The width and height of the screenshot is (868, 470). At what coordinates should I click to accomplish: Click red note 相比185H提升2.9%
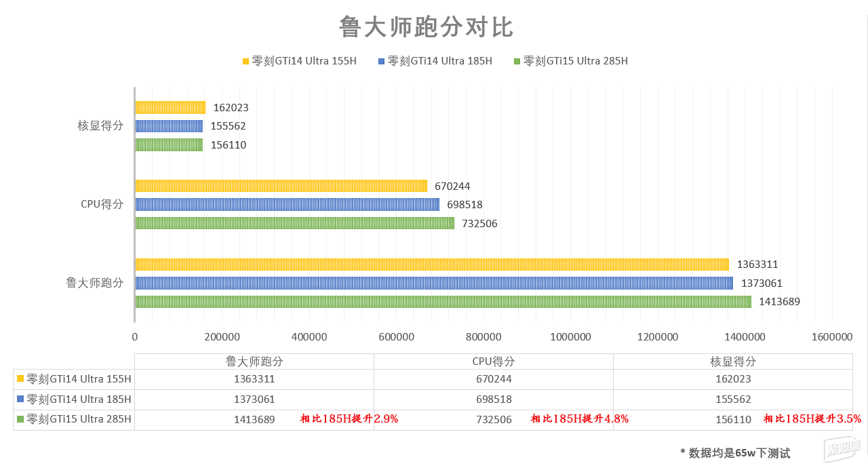tap(349, 419)
